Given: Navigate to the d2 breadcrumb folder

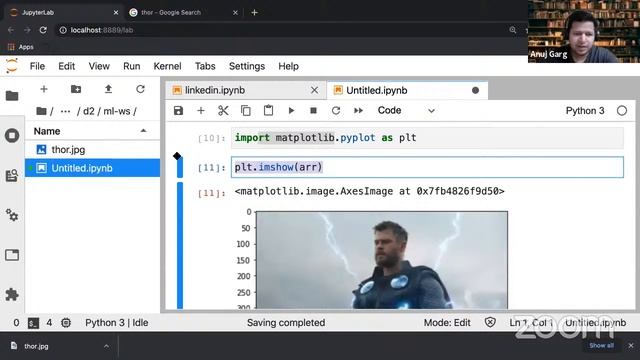Looking at the screenshot, I should pos(89,111).
